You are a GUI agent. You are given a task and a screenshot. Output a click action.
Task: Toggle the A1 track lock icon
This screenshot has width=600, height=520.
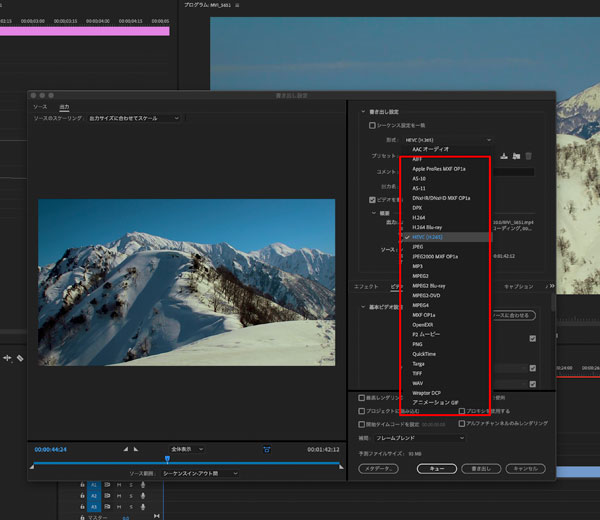point(82,485)
